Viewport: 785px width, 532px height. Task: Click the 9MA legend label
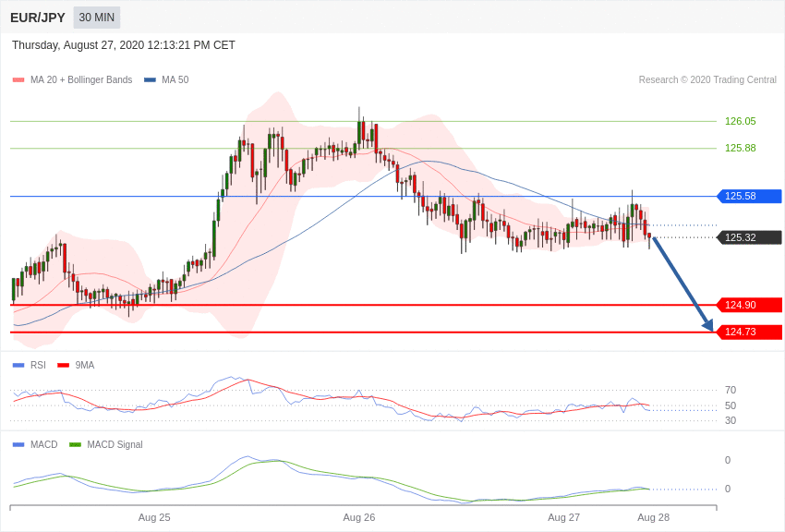[85, 366]
